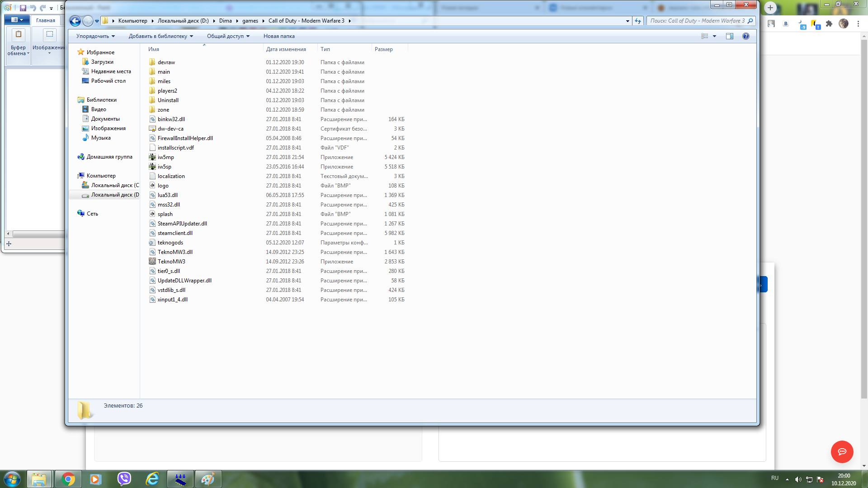Open Chrome three-dot menu

tap(858, 24)
